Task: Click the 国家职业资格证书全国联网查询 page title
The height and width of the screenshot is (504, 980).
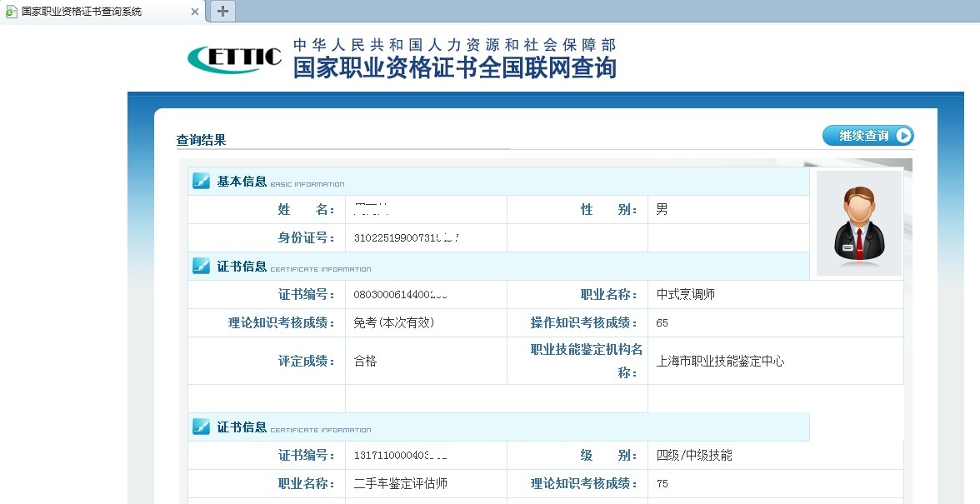Action: [454, 67]
